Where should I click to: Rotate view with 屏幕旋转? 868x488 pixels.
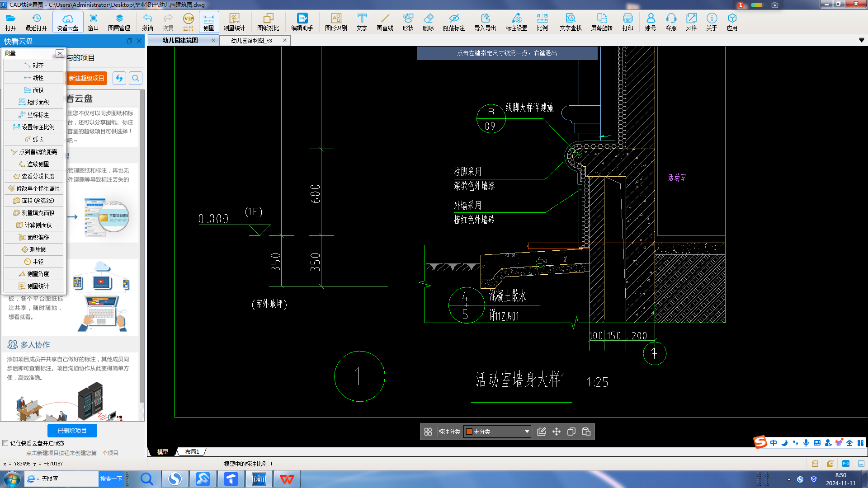point(602,22)
